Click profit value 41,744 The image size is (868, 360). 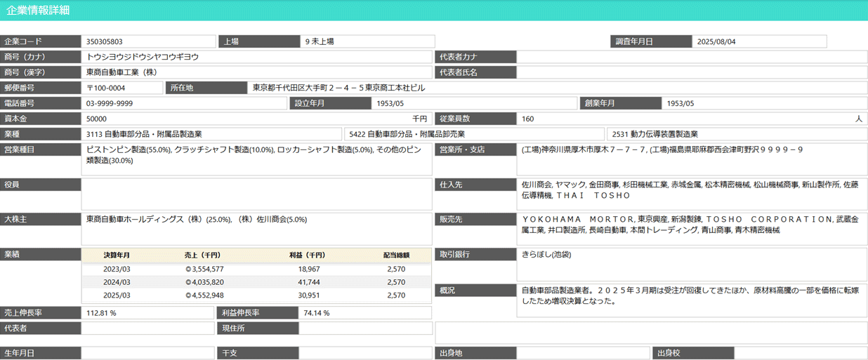(309, 282)
